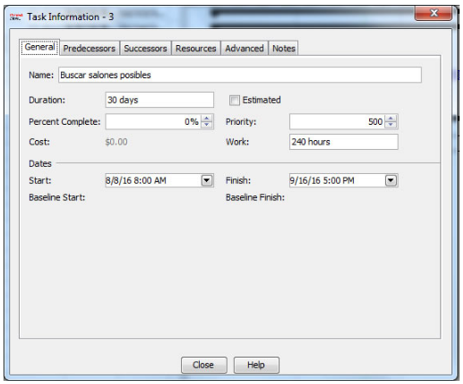The height and width of the screenshot is (384, 463).
Task: Decrease Percent Complete with the down arrow
Action: [x=207, y=125]
